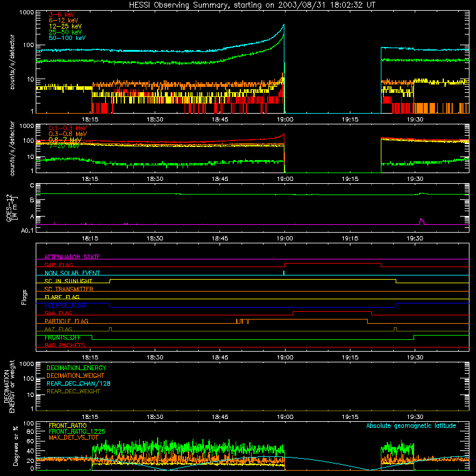
Task: Click the NON_SOLAR_EVENT flag label
Action: coord(72,273)
